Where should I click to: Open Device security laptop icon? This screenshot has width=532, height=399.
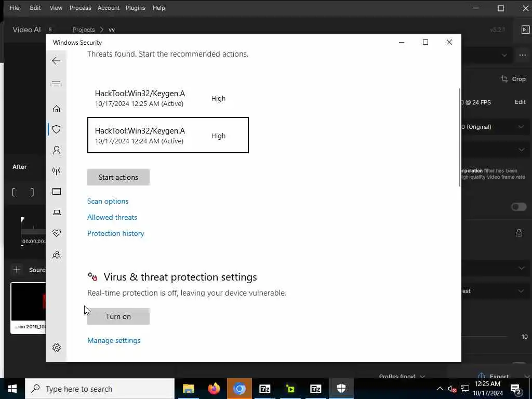[x=56, y=212]
